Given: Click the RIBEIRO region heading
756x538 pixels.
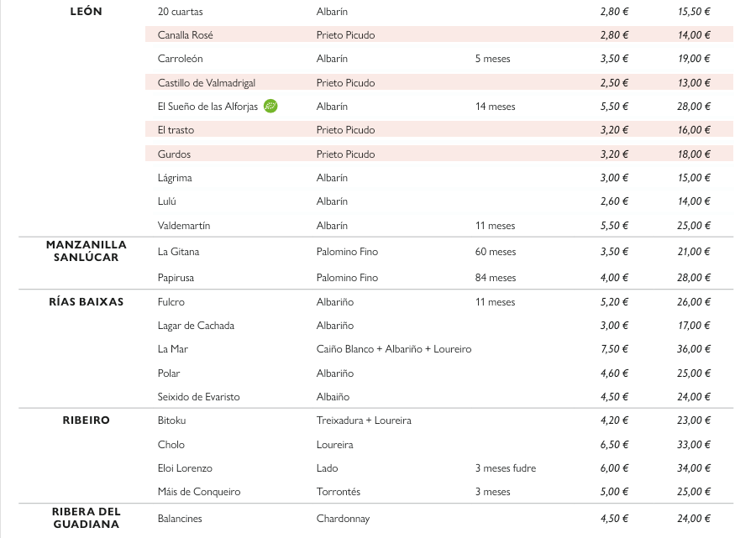Looking at the screenshot, I should pyautogui.click(x=87, y=420).
